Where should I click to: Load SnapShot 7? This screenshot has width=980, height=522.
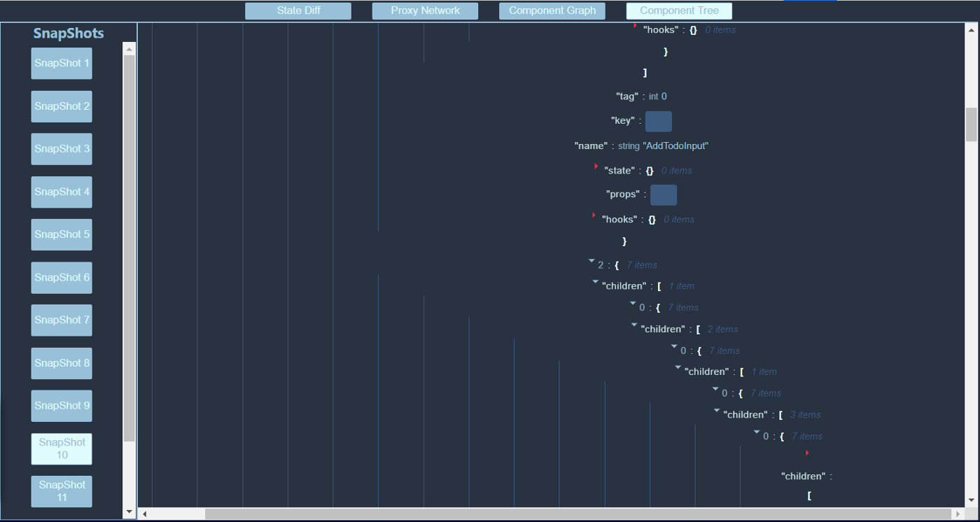click(62, 320)
